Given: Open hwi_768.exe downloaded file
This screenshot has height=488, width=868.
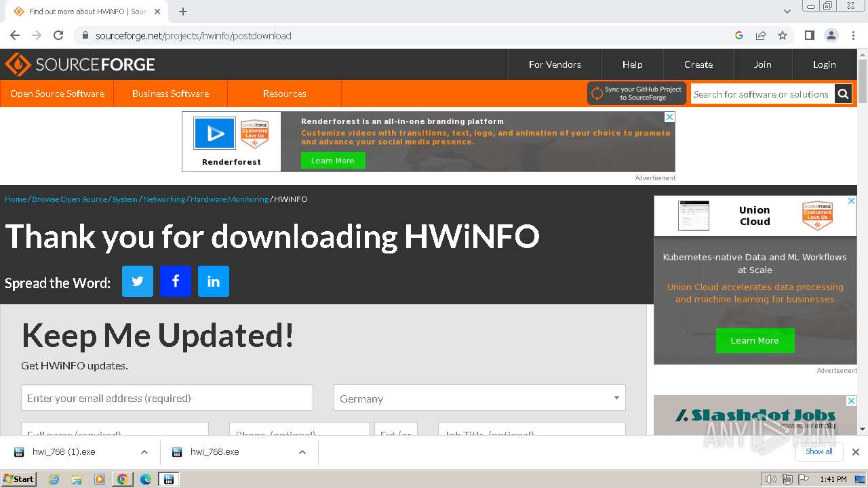Looking at the screenshot, I should [x=215, y=452].
